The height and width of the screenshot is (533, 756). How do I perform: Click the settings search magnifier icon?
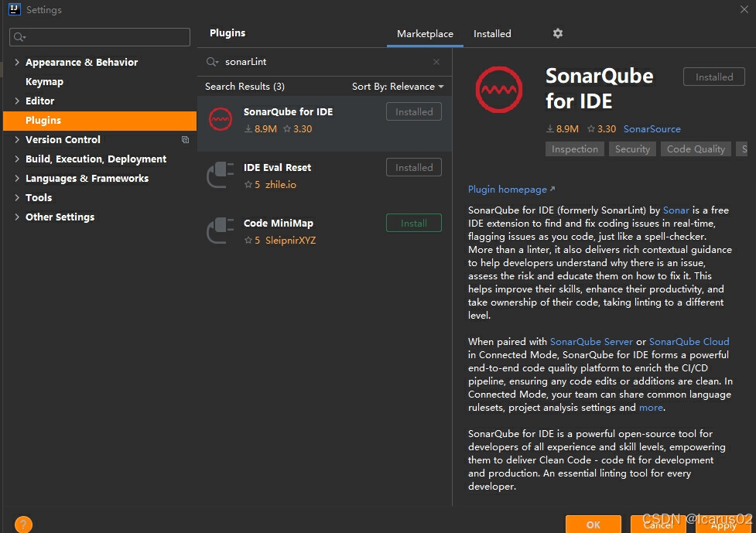[20, 37]
